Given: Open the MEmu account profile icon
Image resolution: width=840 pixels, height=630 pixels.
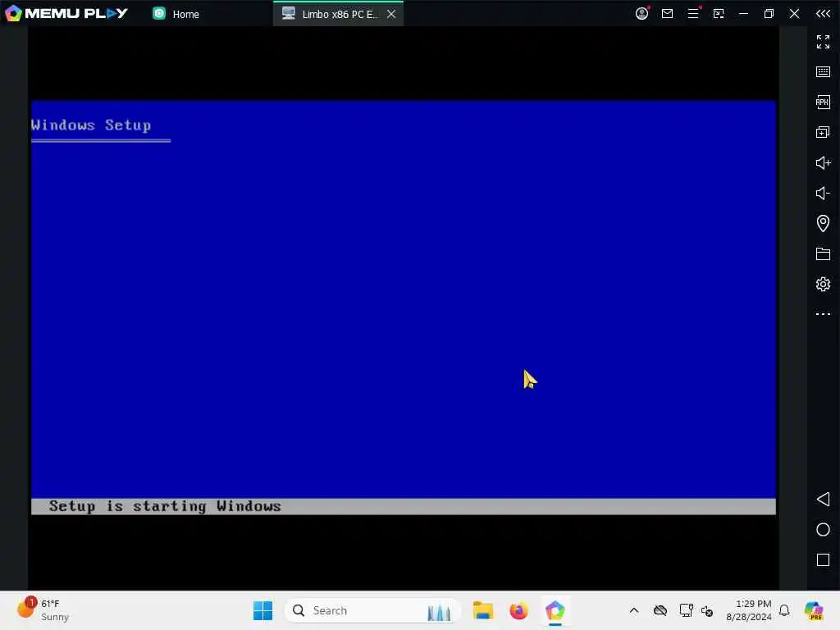Looking at the screenshot, I should point(641,13).
